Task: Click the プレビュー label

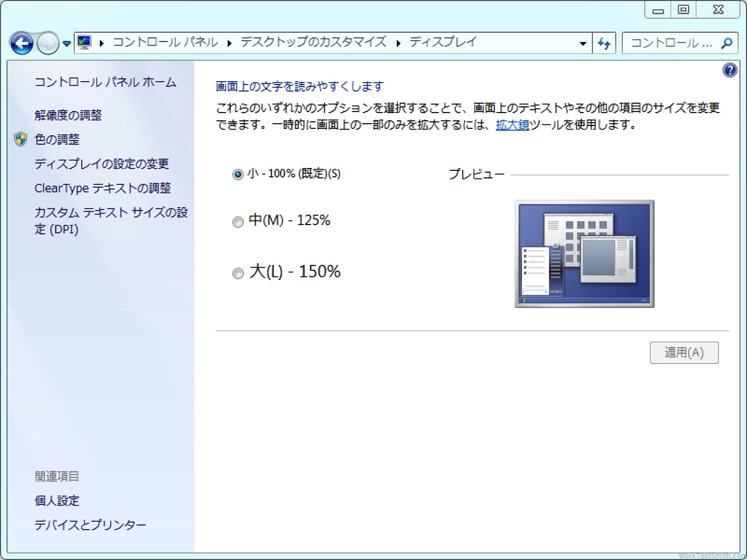Action: (x=476, y=174)
